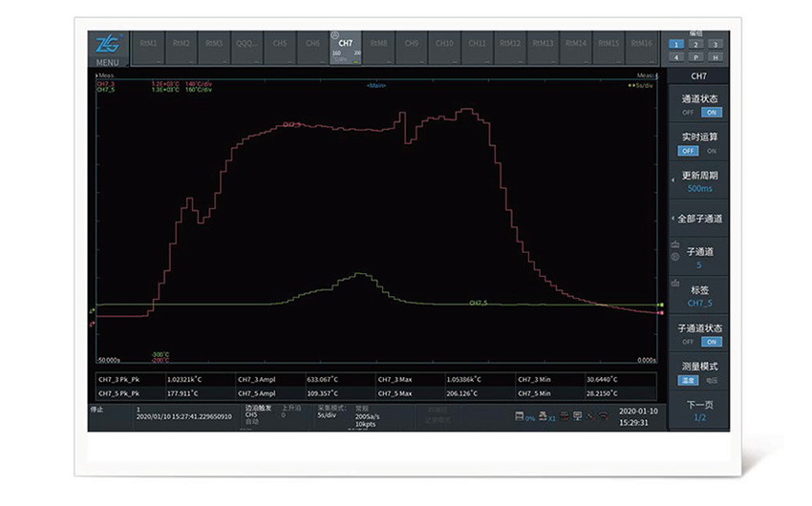Select group button 3
This screenshot has width=812, height=506.
point(716,45)
